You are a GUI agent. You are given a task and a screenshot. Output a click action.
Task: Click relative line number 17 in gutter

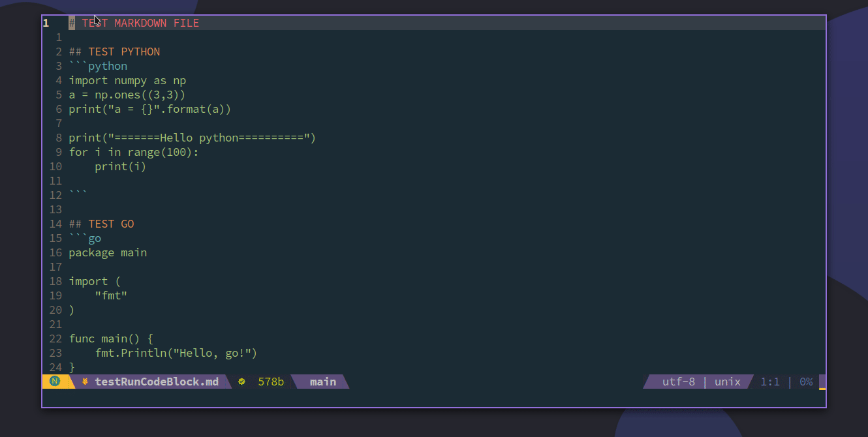click(x=55, y=267)
